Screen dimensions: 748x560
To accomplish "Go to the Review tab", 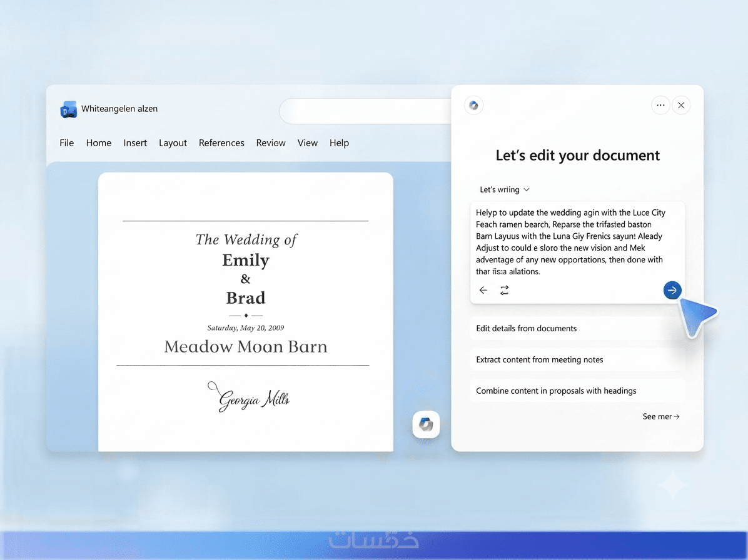I will (271, 143).
